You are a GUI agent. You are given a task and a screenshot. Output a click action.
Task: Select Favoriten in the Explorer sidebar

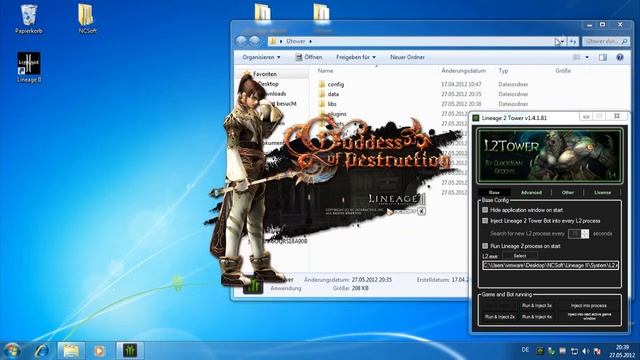click(x=264, y=74)
